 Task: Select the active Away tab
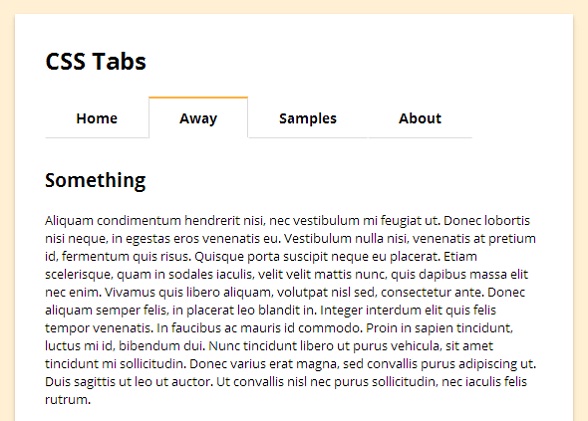(198, 118)
